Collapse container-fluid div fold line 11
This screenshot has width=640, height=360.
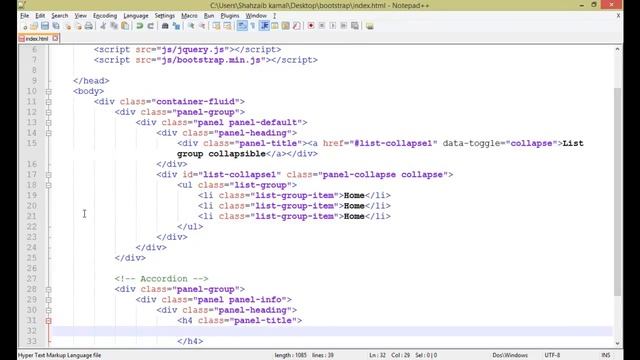point(49,102)
